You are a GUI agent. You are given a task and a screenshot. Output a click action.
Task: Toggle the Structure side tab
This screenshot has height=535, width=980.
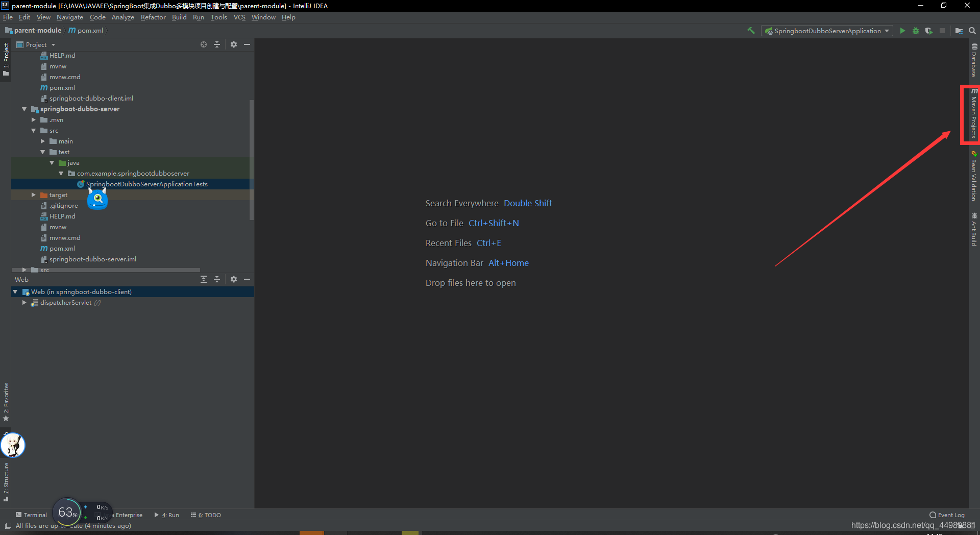6,482
